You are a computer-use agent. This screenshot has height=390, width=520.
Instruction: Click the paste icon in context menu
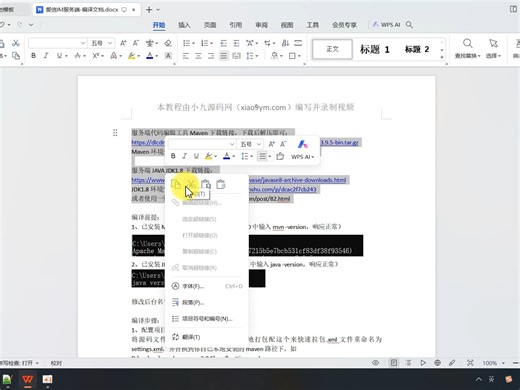[206, 184]
